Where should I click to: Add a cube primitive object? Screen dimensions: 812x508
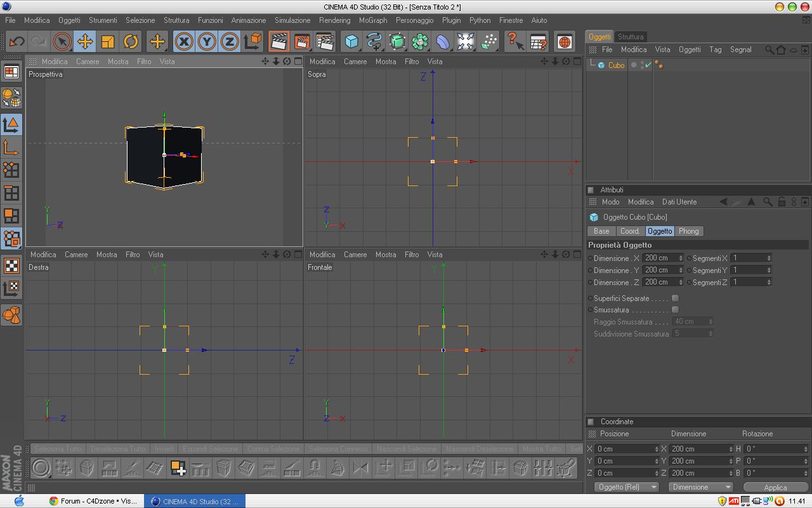[351, 42]
